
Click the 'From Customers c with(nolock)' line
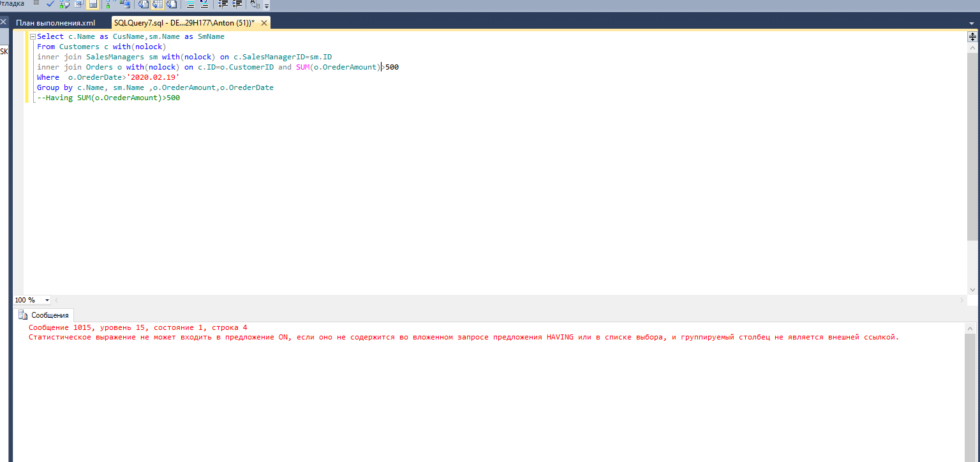(x=101, y=47)
